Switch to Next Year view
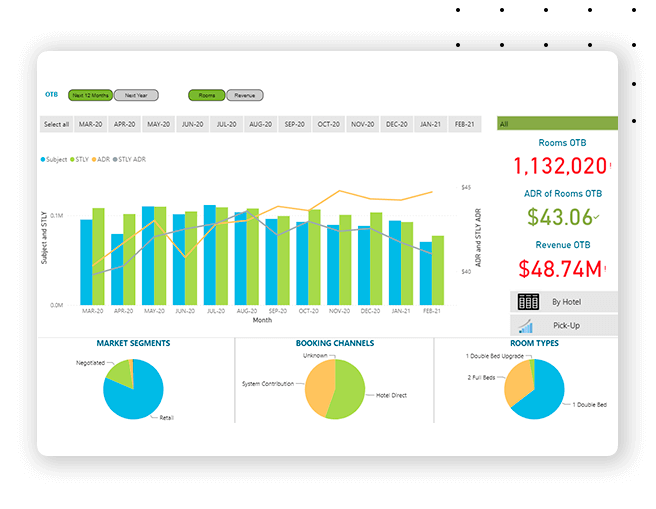The image size is (656, 509). point(136,95)
